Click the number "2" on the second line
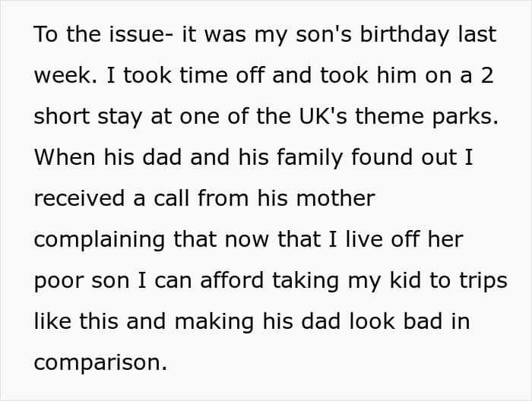The image size is (532, 401). pos(487,75)
